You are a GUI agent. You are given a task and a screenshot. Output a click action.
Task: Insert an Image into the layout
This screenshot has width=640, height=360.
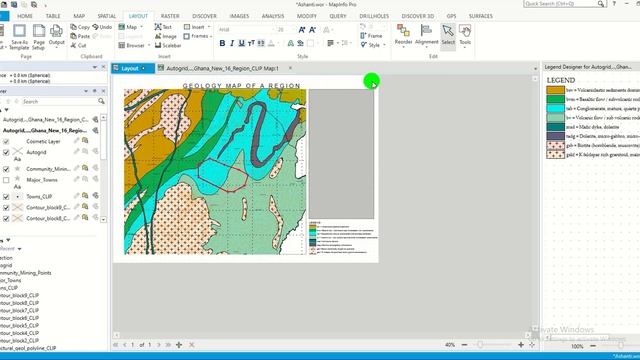tap(165, 36)
